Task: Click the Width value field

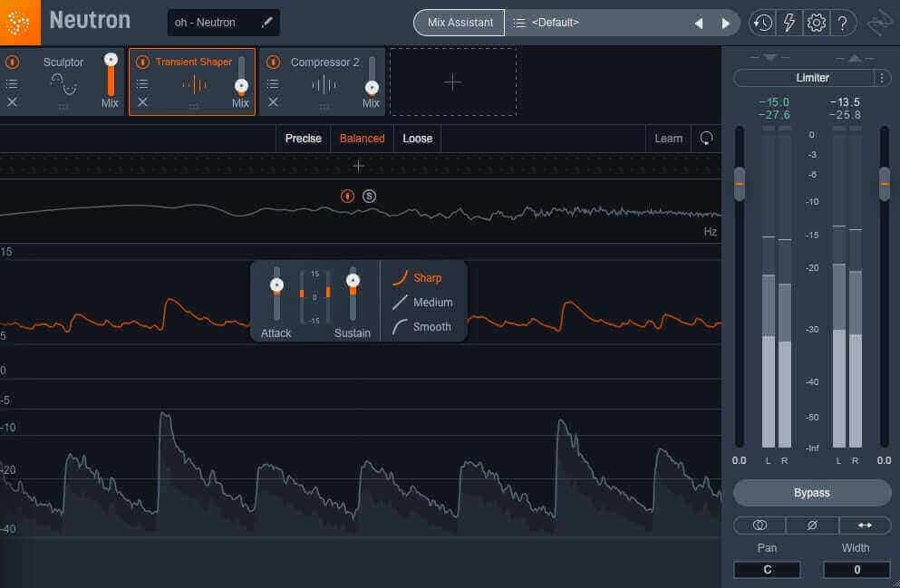Action: pos(857,570)
